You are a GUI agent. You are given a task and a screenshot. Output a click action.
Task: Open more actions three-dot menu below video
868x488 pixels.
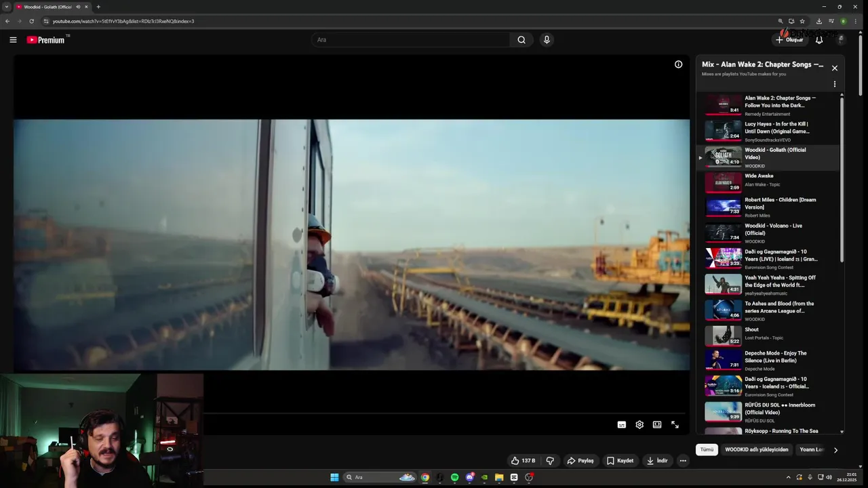683,461
